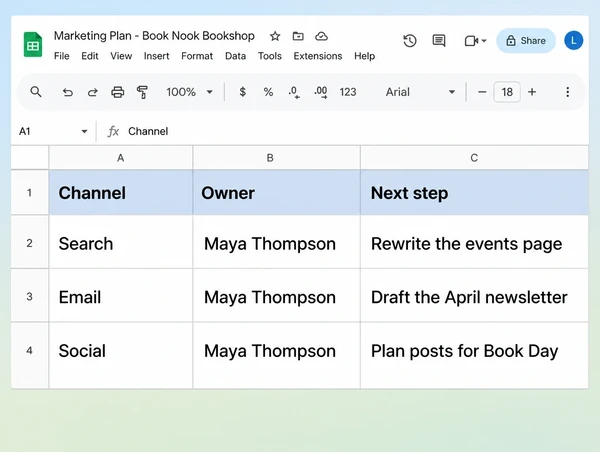Click the font size 18 field
This screenshot has height=452, width=600.
click(x=507, y=92)
